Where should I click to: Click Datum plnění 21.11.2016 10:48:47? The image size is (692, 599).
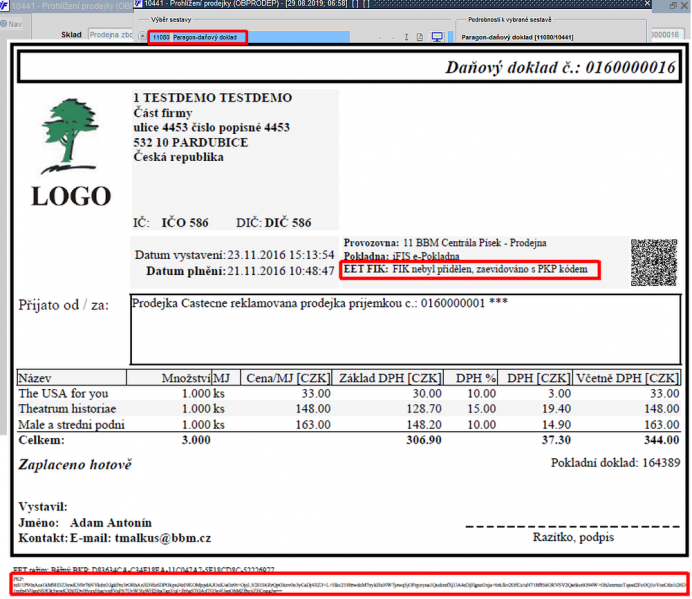[x=240, y=271]
